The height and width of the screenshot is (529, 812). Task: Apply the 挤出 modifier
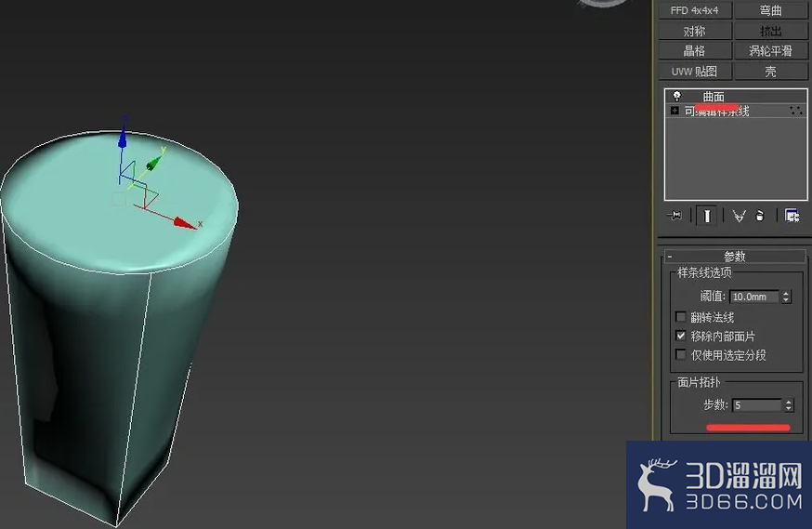[x=770, y=31]
